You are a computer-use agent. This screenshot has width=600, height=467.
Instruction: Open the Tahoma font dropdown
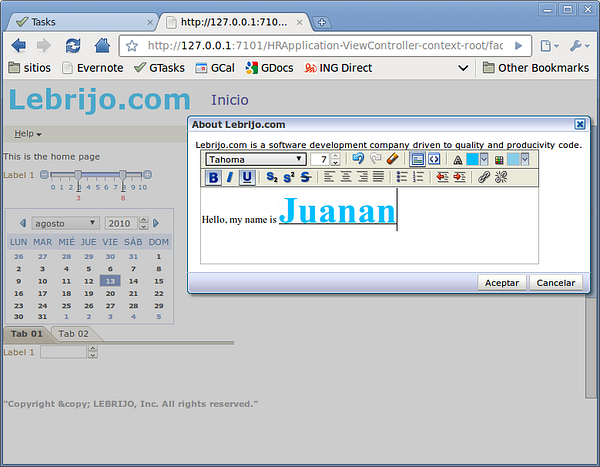point(256,159)
